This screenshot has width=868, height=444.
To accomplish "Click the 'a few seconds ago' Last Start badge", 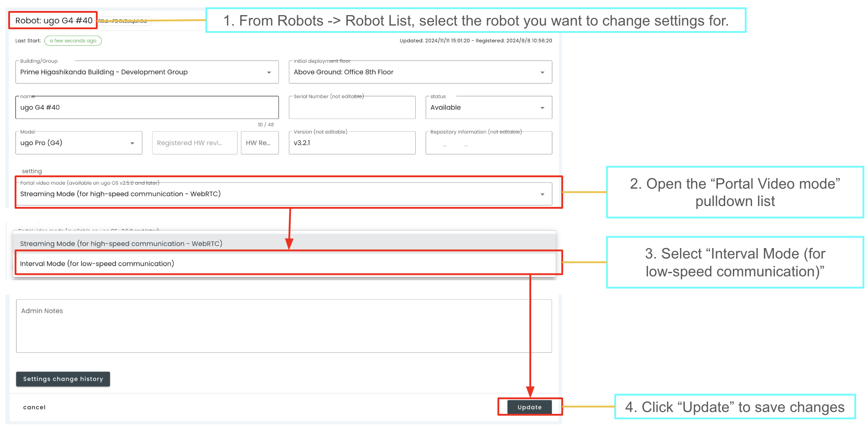I will tap(73, 41).
